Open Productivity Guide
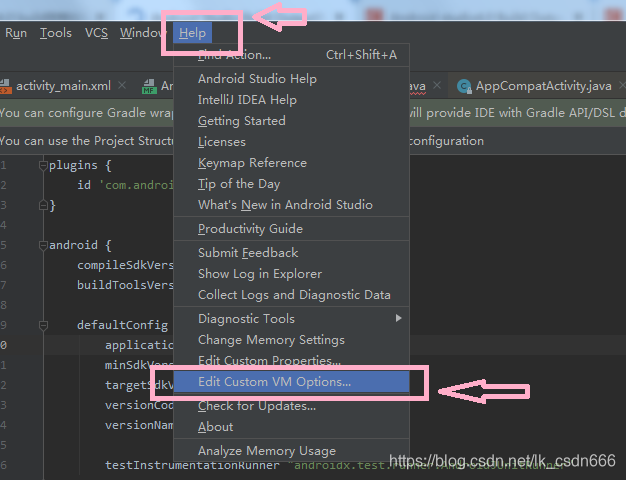This screenshot has width=626, height=480. coord(291,229)
